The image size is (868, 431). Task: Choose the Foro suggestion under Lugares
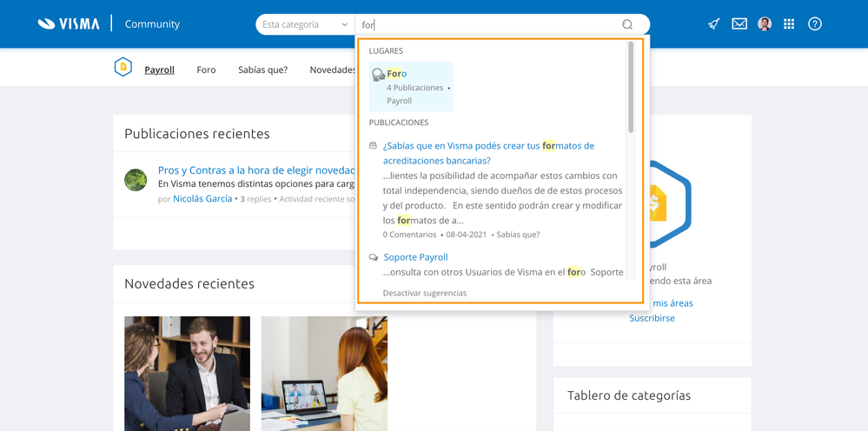pos(411,87)
